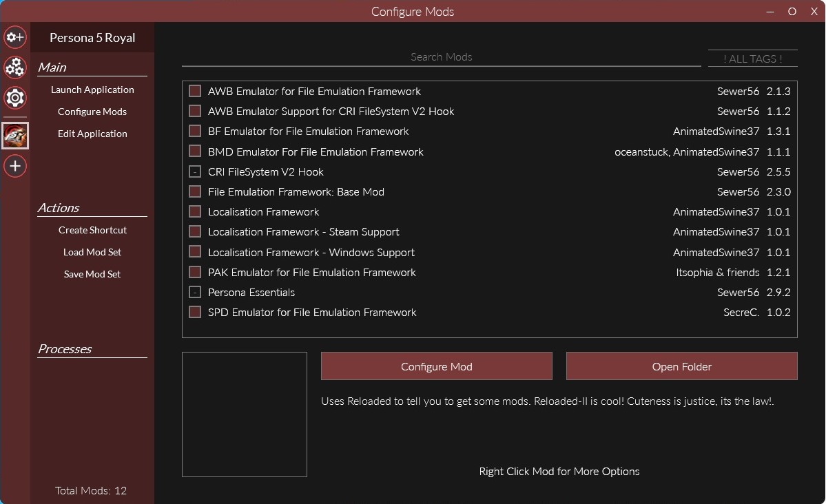This screenshot has width=826, height=504.
Task: Toggle the BF Emulator for File Emulation Framework checkbox
Action: 195,131
